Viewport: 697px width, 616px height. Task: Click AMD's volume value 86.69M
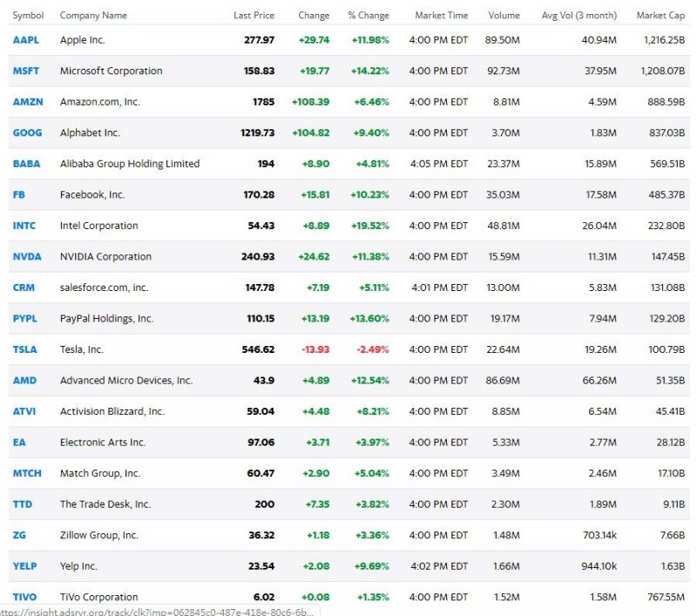point(503,381)
